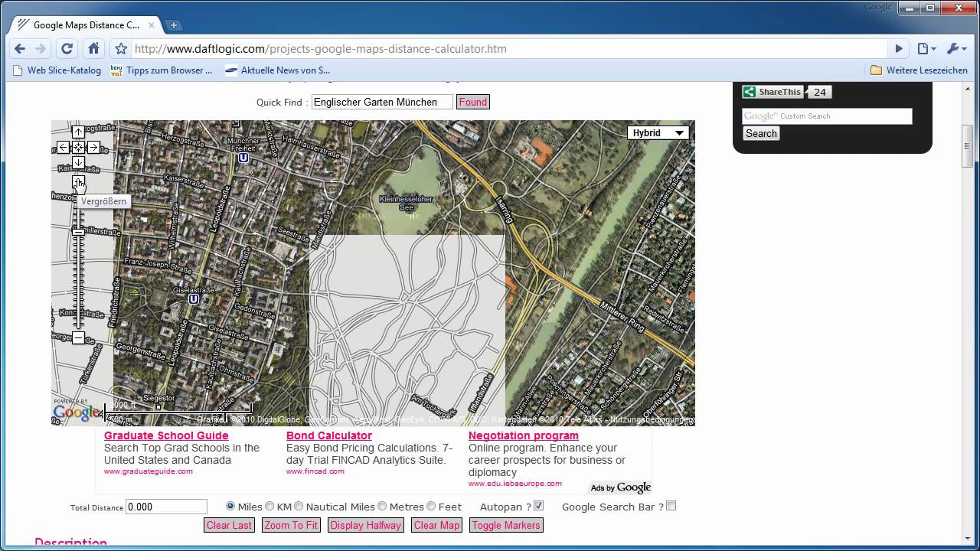
Task: Open a new browser tab
Action: click(174, 25)
